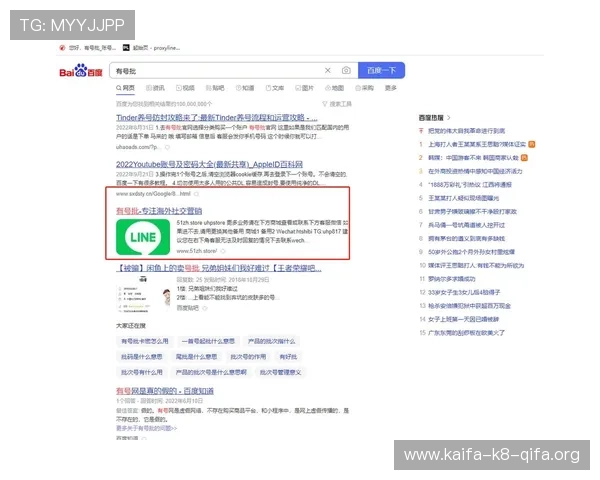Open image search via the camera icon
Screen dimensions: 600x480
(x=346, y=70)
